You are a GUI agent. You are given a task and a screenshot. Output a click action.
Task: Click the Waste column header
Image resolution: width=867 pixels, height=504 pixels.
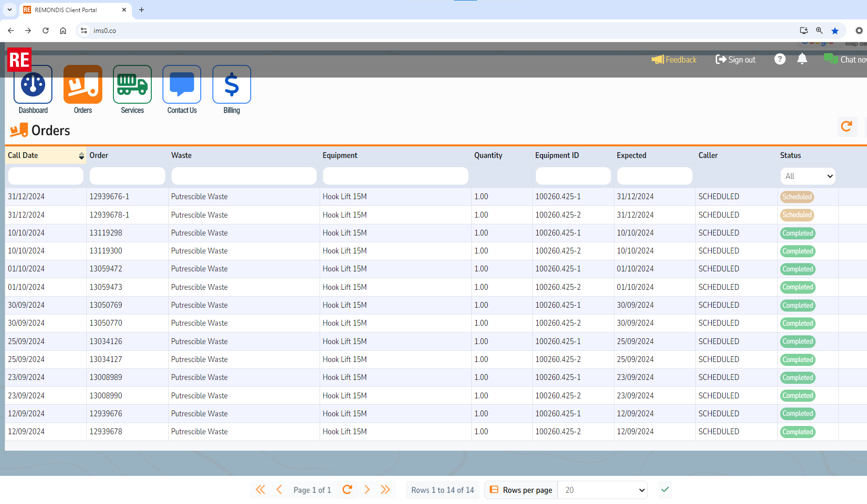tap(181, 156)
